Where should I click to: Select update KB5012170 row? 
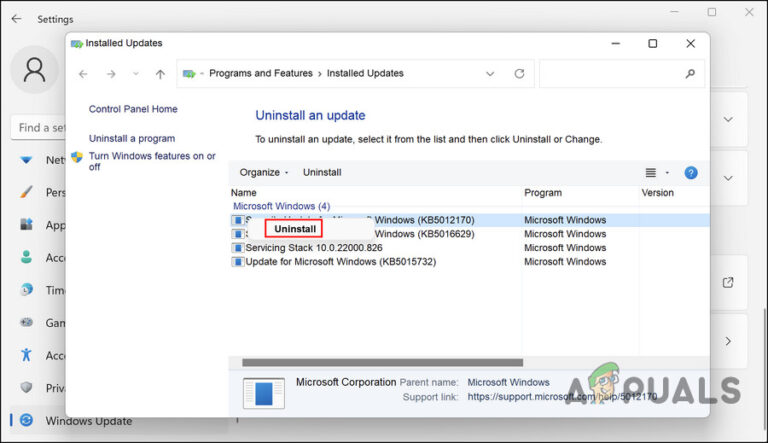click(469, 220)
